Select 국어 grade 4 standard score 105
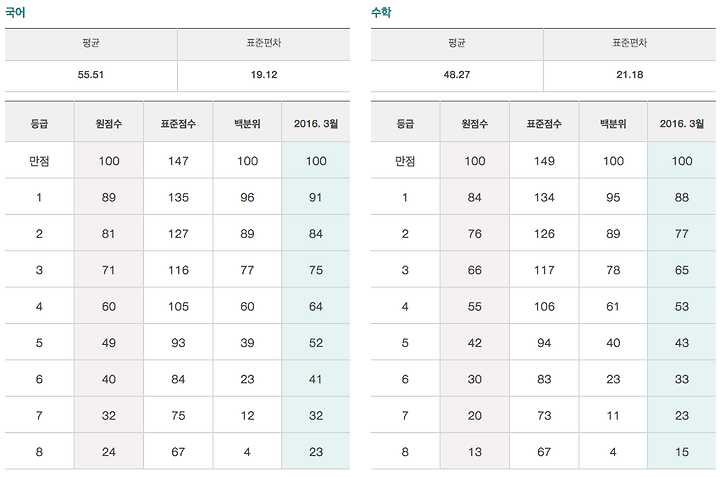Screen dimensions: 720x477 tap(178, 306)
